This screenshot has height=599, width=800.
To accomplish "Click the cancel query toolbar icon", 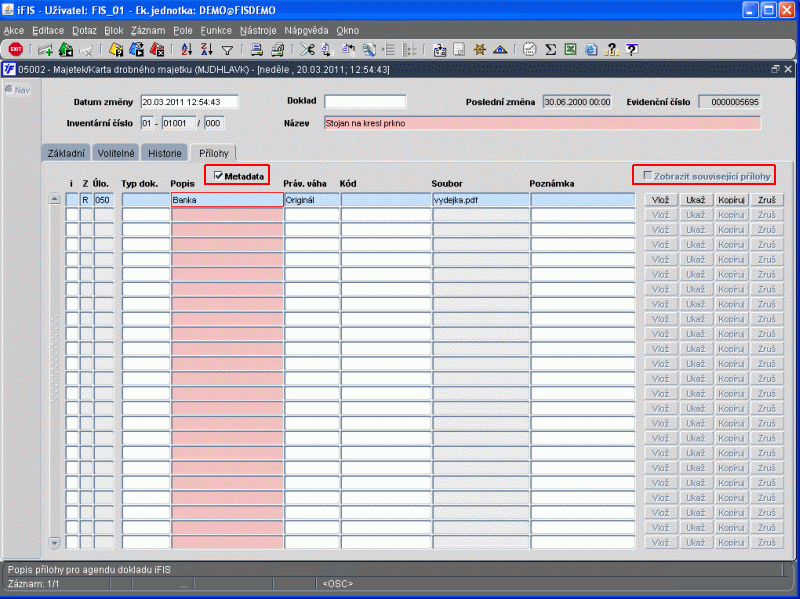I will pyautogui.click(x=157, y=49).
